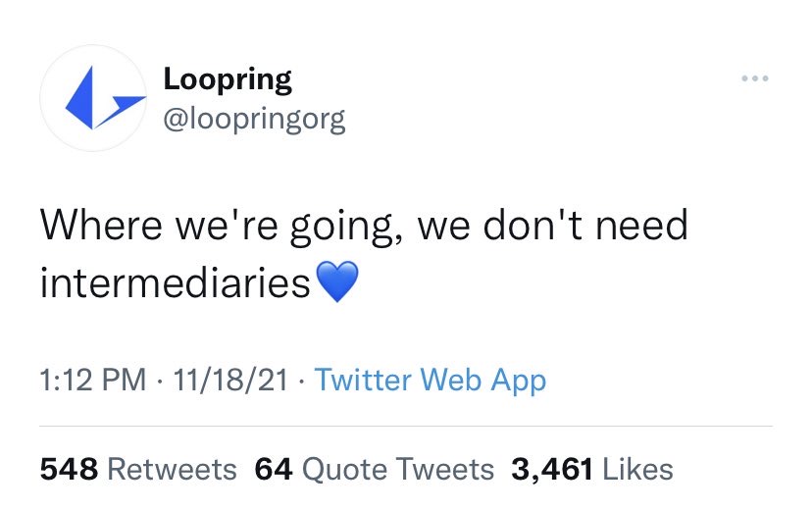Open the Likes label list

[x=637, y=469]
